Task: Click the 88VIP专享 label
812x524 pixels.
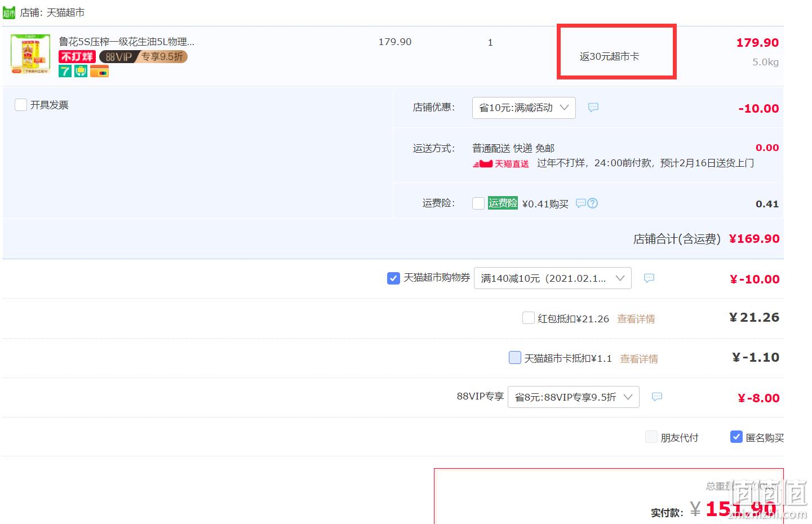Action: click(480, 397)
